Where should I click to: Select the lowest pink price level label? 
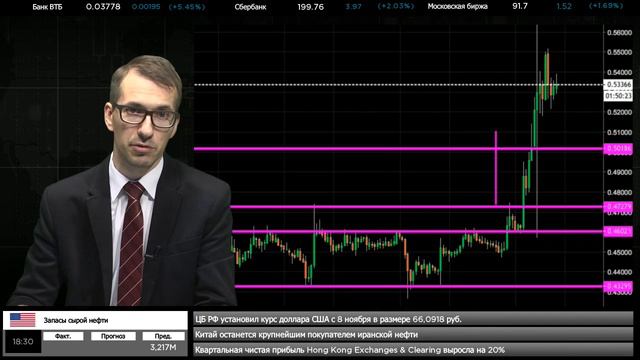coord(618,286)
